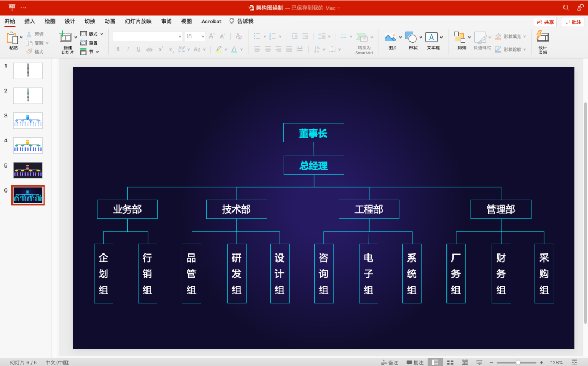
Task: Toggle italic formatting
Action: coord(128,49)
